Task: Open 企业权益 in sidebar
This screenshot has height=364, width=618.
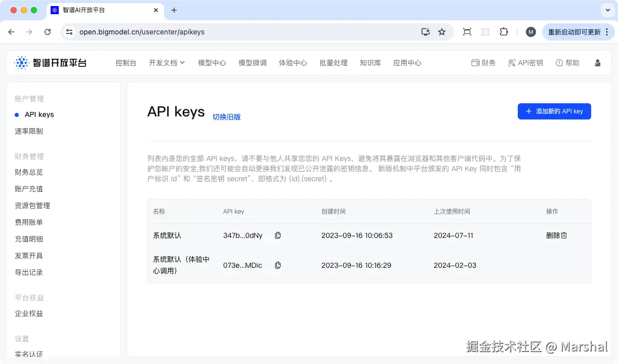Action: coord(29,313)
